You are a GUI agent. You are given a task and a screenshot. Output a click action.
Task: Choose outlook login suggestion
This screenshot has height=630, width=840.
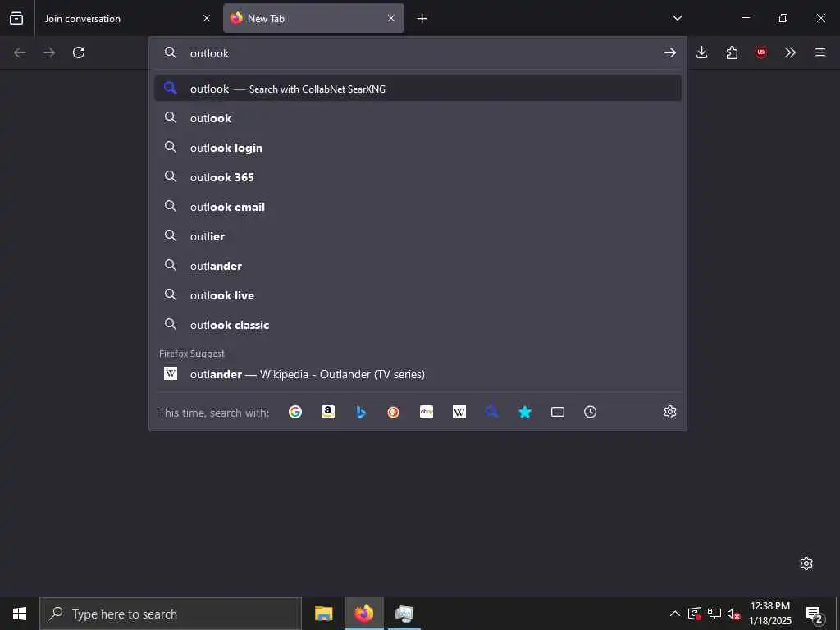(x=418, y=148)
